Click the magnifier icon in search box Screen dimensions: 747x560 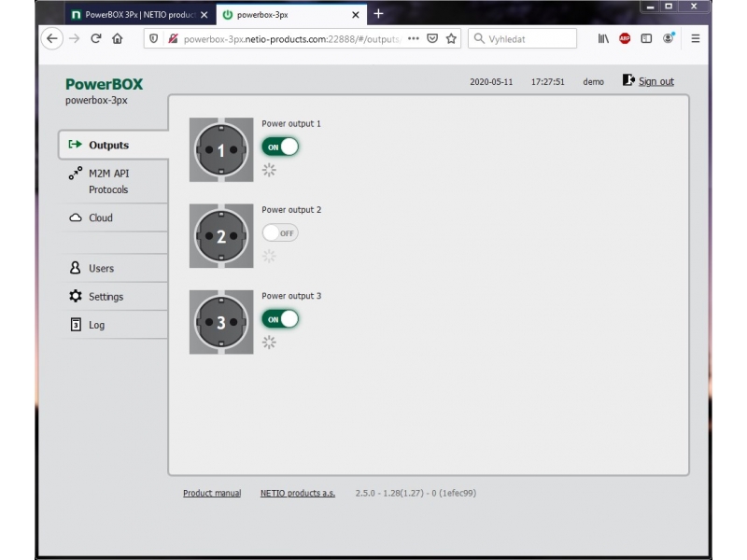point(479,38)
